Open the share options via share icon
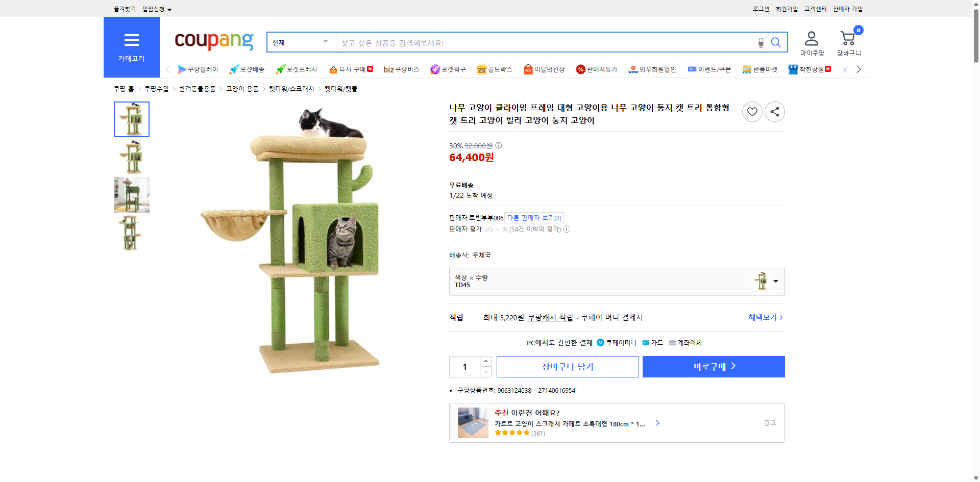 (774, 111)
